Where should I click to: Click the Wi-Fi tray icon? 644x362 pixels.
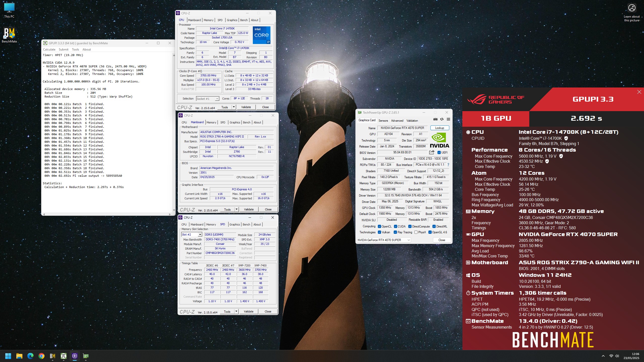point(611,356)
